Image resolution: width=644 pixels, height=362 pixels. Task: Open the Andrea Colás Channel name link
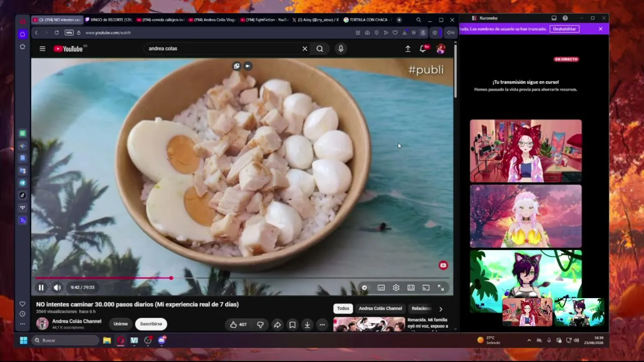pos(76,321)
